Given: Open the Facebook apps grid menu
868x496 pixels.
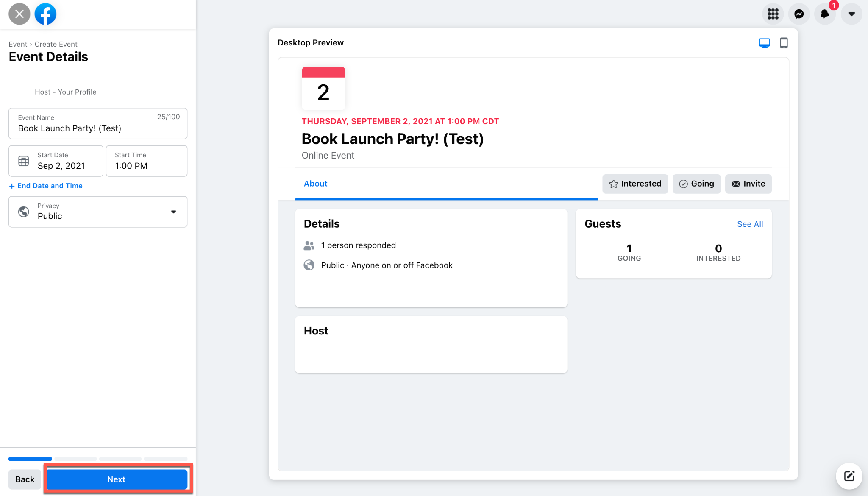Looking at the screenshot, I should (773, 14).
